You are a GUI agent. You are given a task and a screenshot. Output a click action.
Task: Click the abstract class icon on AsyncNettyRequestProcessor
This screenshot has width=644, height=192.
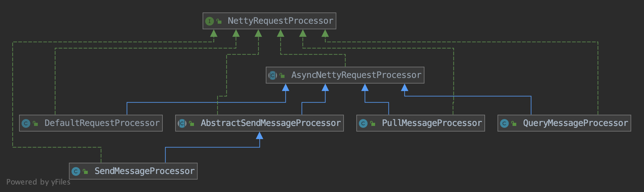click(x=273, y=75)
